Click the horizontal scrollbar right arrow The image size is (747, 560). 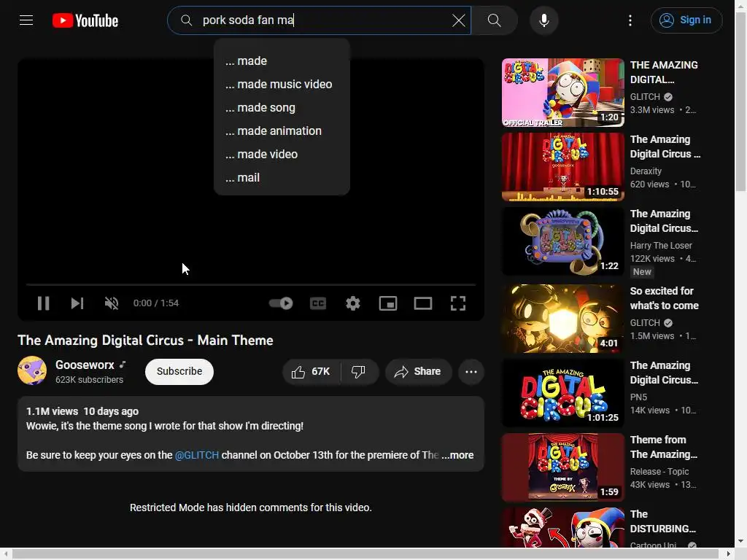pos(728,554)
